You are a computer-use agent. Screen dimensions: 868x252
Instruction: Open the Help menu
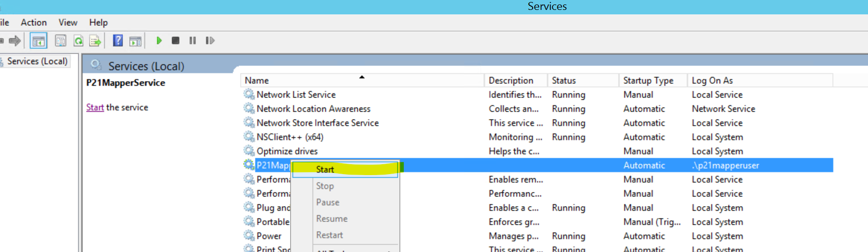98,22
